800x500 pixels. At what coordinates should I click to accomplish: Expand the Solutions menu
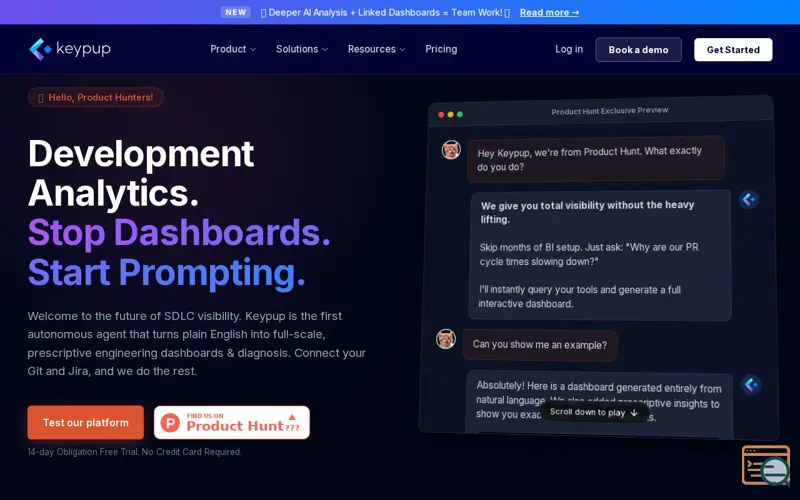[302, 49]
